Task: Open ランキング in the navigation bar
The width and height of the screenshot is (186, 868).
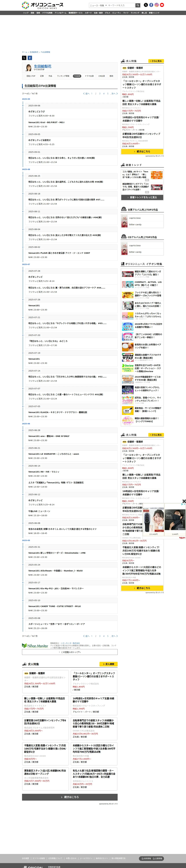Action: click(x=135, y=13)
